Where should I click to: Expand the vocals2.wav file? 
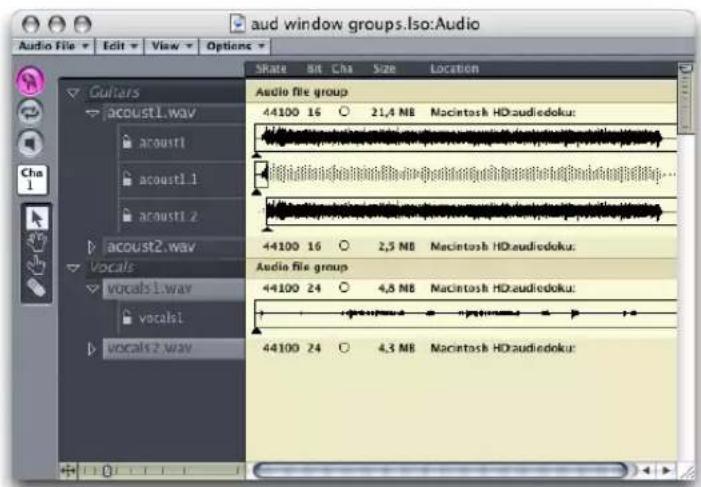(92, 348)
